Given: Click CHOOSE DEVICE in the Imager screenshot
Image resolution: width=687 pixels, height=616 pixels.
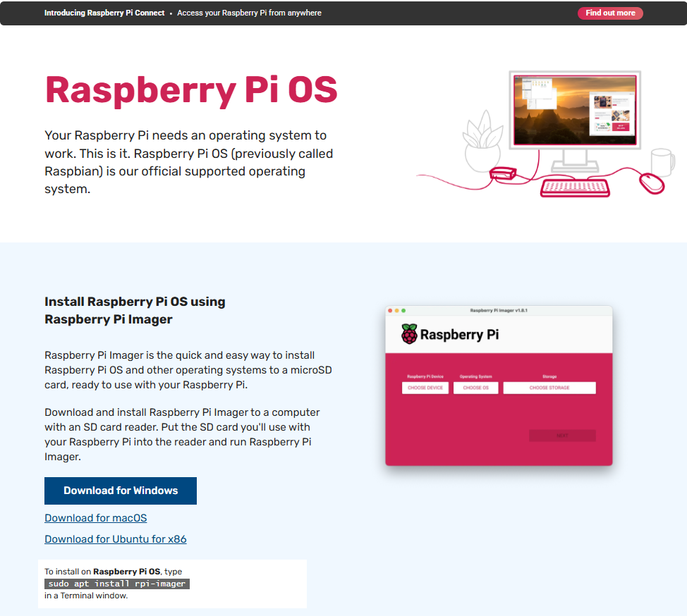Looking at the screenshot, I should point(425,388).
